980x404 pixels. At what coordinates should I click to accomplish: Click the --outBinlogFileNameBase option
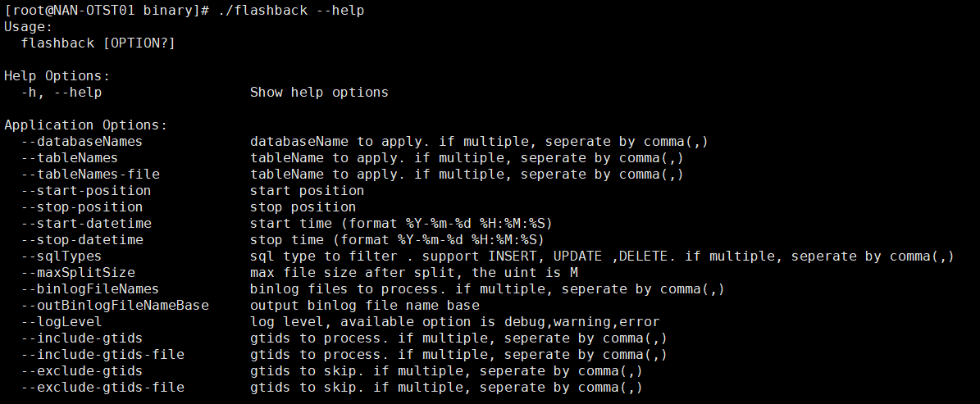pos(115,306)
